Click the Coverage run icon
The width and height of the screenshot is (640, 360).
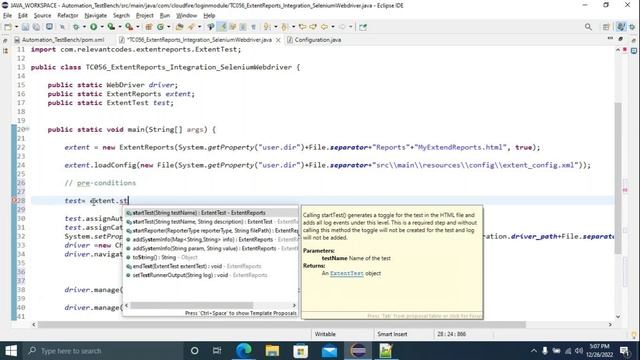[x=111, y=27]
